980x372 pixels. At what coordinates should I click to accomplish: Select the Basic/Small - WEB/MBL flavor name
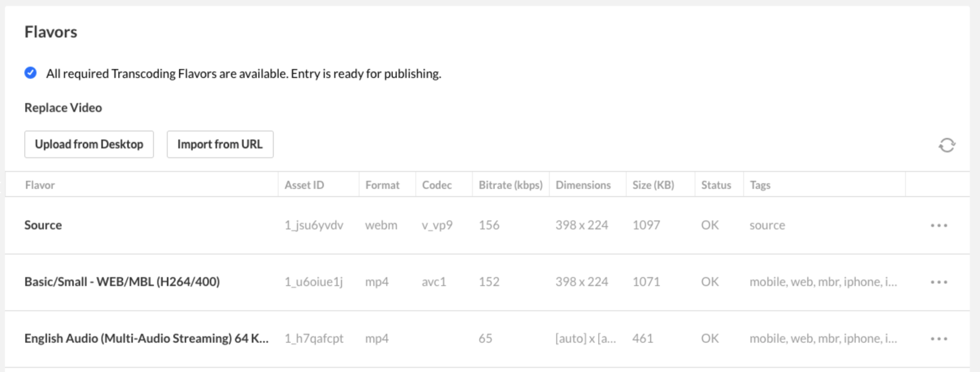point(122,282)
